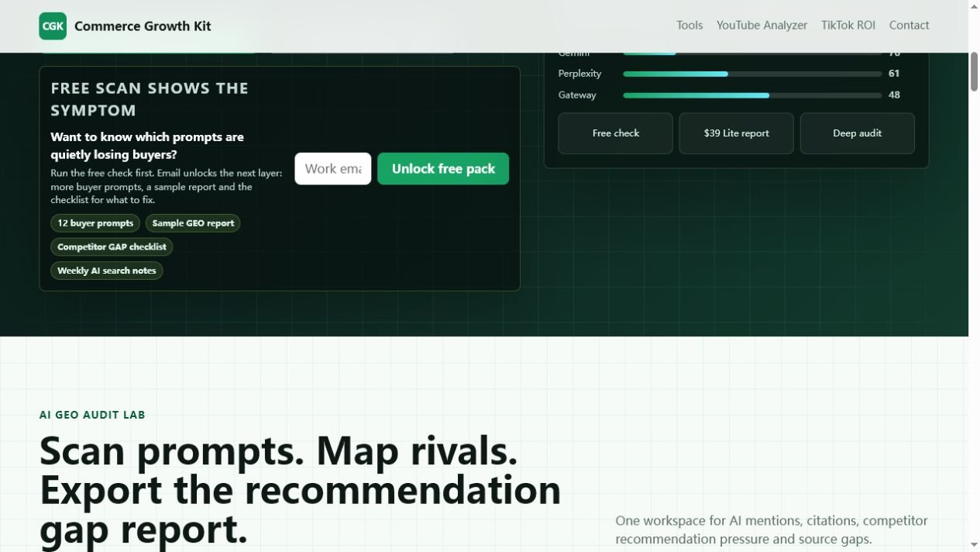Select the $39 Lite report option
The width and height of the screenshot is (980, 552).
coord(737,133)
